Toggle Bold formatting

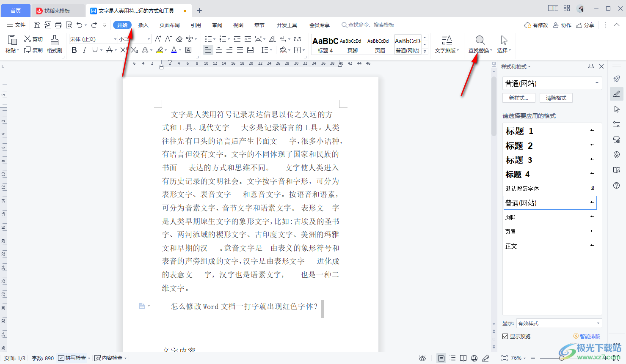tap(74, 50)
